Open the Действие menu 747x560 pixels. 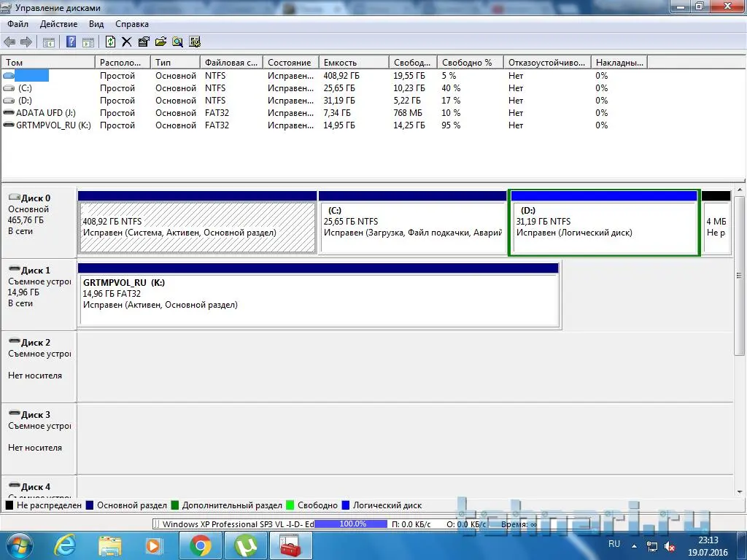[x=58, y=24]
